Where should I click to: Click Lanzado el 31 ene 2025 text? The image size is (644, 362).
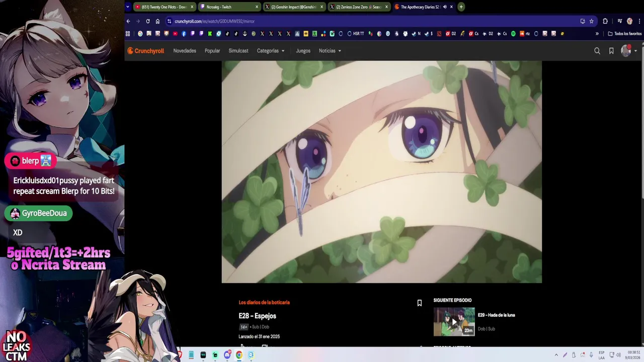point(259,336)
